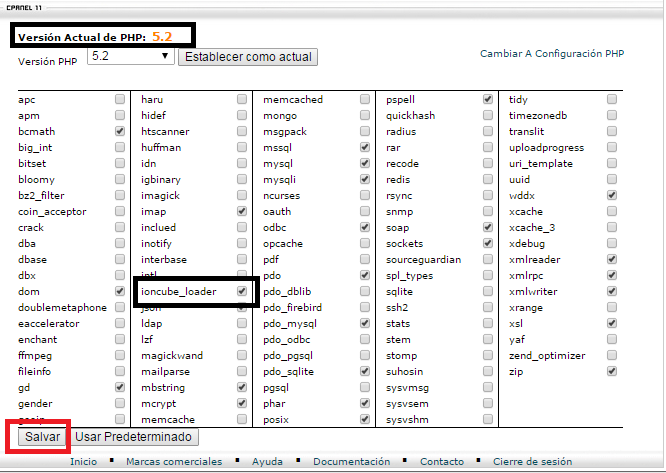Check the imagick extension
Image resolution: width=666 pixels, height=473 pixels.
tap(242, 195)
